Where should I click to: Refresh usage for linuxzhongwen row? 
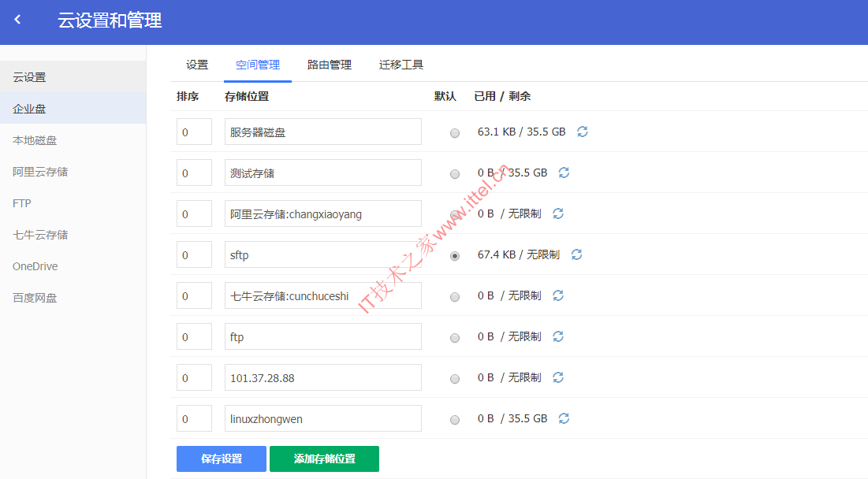[x=564, y=418]
